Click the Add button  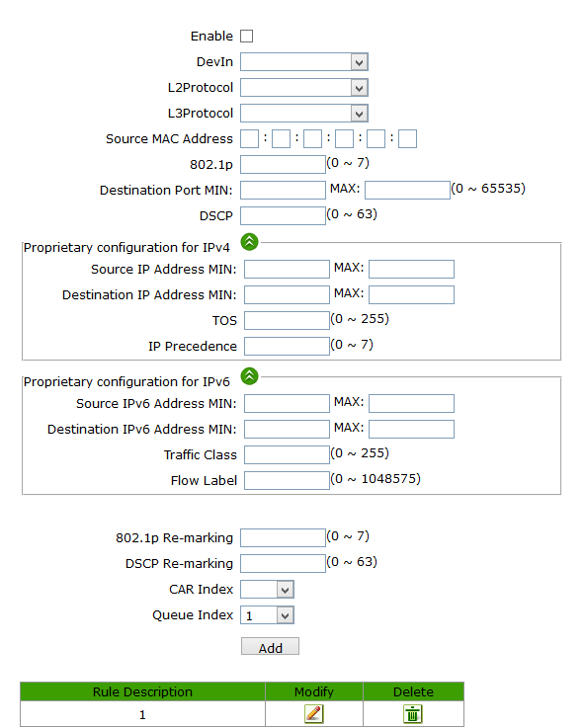(x=270, y=646)
